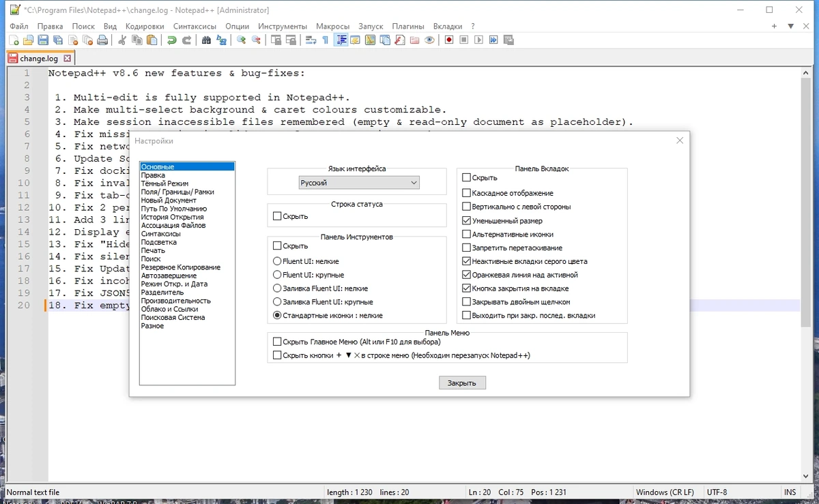Viewport: 819px width, 504px height.
Task: Click the Cut scissors toolbar icon
Action: [x=122, y=40]
